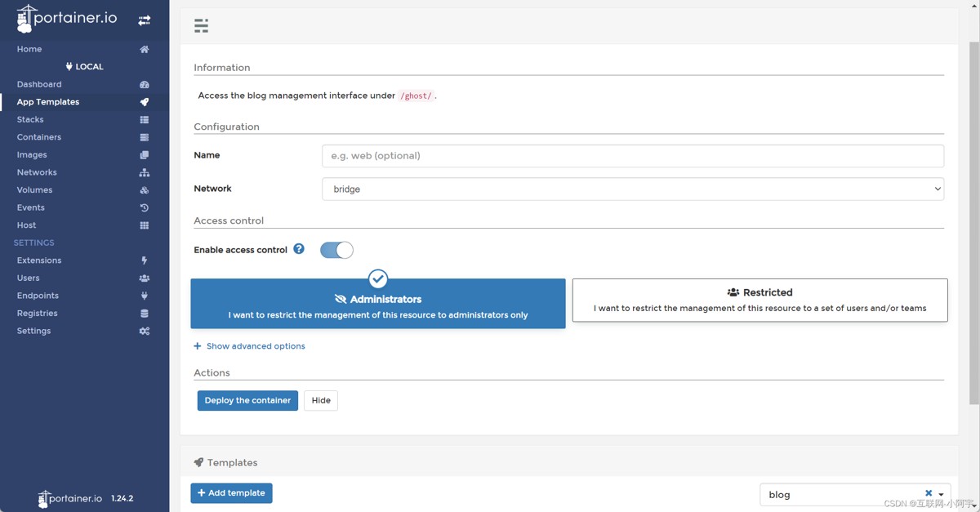Image resolution: width=980 pixels, height=512 pixels.
Task: Click the Add template button
Action: [x=231, y=493]
